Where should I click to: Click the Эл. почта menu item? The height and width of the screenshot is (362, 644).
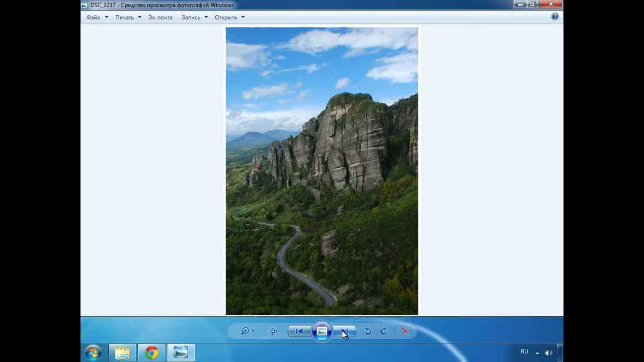160,17
